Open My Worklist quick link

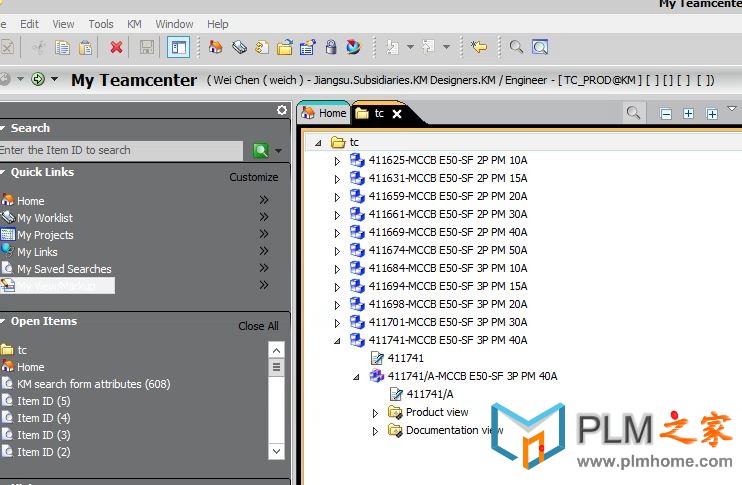pyautogui.click(x=45, y=218)
